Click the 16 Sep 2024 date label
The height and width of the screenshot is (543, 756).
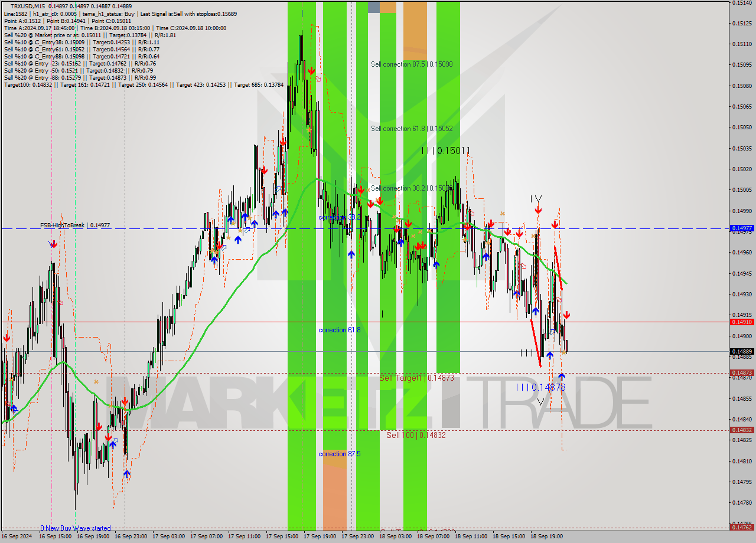click(17, 537)
